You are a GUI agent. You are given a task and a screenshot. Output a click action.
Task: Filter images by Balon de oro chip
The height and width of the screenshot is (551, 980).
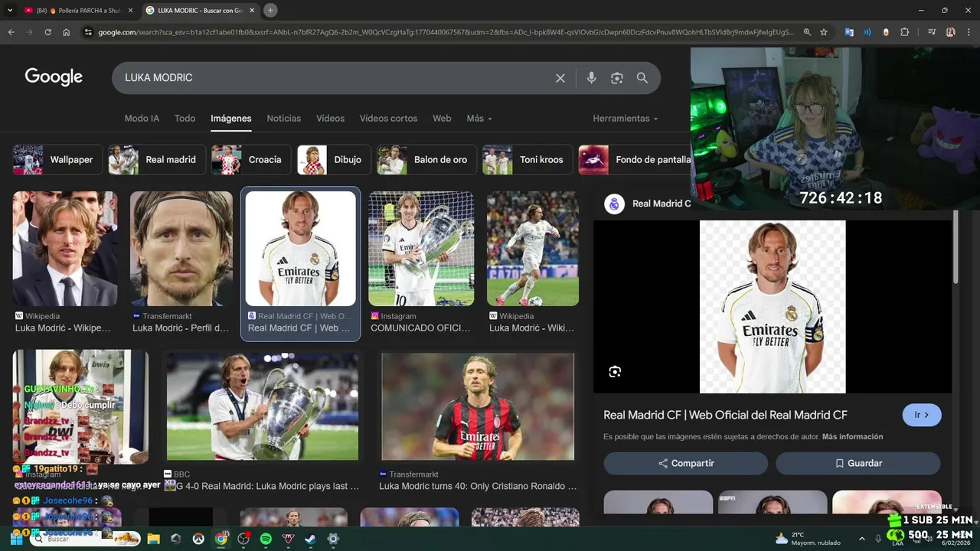426,160
